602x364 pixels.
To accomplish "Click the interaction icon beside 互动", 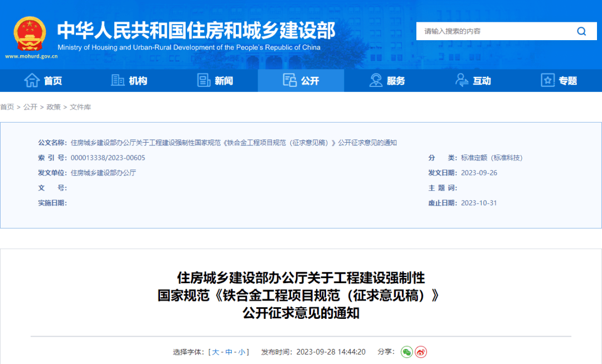I will [x=462, y=80].
